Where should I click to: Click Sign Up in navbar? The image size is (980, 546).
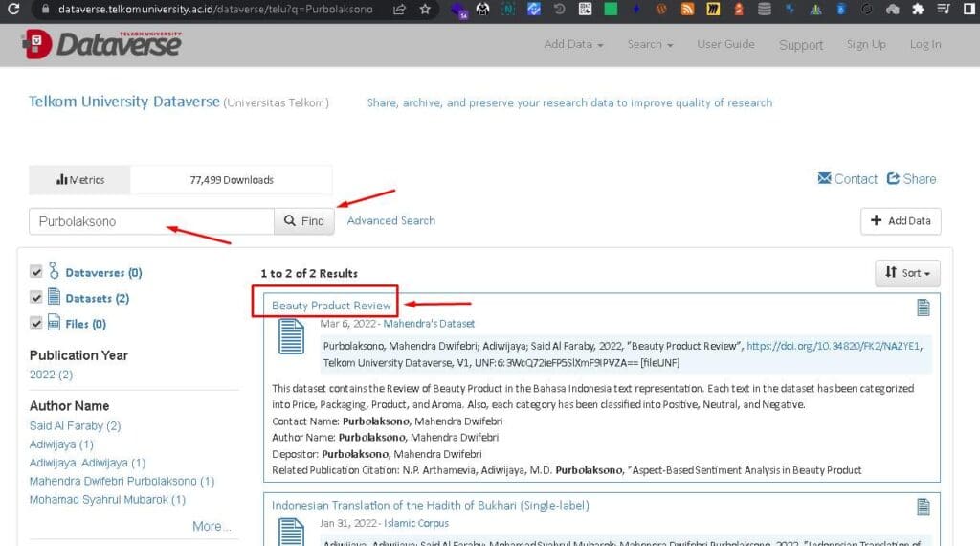[x=866, y=44]
